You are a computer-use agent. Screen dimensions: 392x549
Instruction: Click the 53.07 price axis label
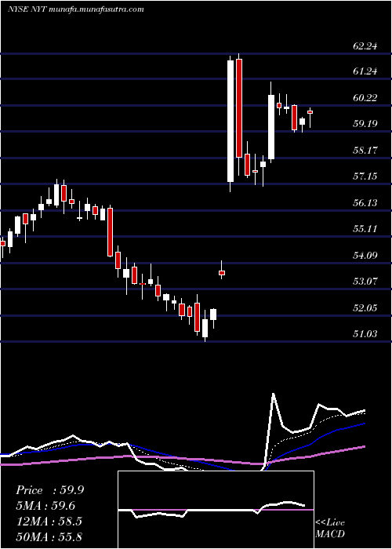(365, 281)
